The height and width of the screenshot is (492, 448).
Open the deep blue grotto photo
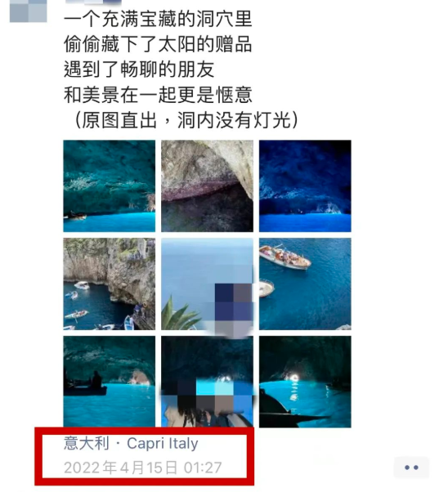pos(305,186)
